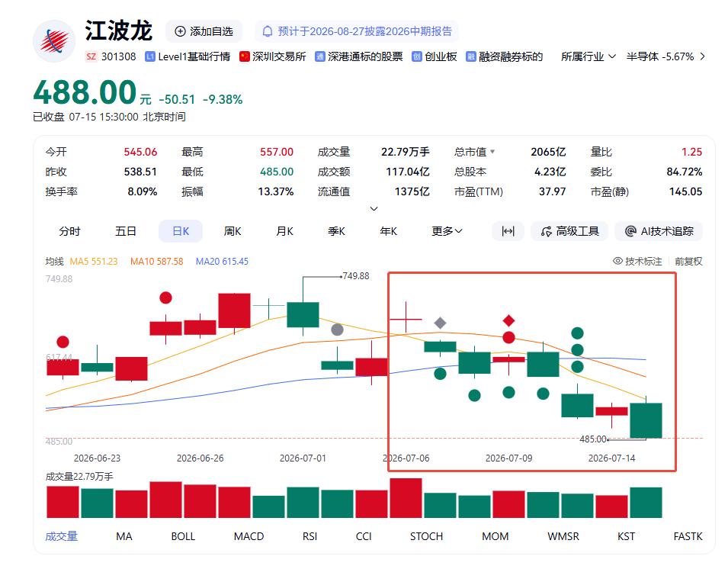Click the red diamond signal marker
The width and height of the screenshot is (728, 566).
[x=509, y=320]
